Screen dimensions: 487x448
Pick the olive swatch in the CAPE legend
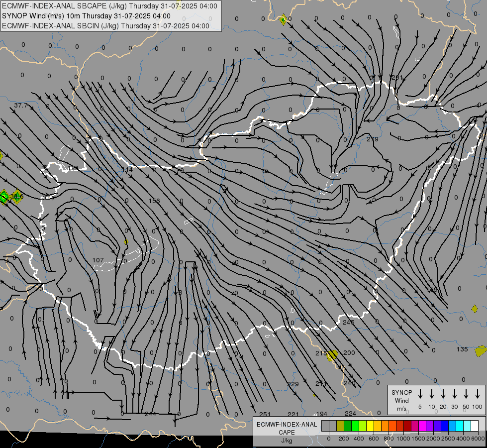pos(340,426)
